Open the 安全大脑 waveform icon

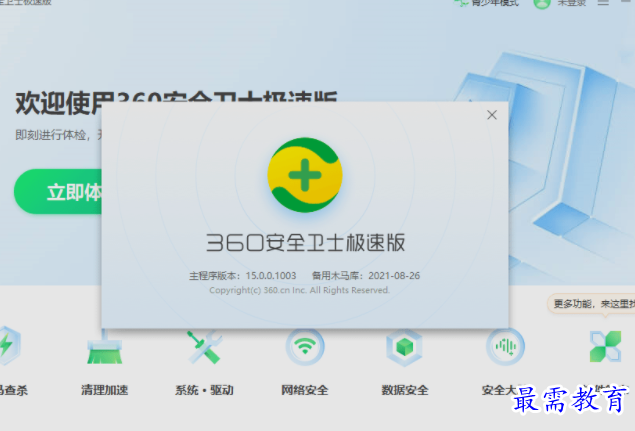tap(505, 347)
